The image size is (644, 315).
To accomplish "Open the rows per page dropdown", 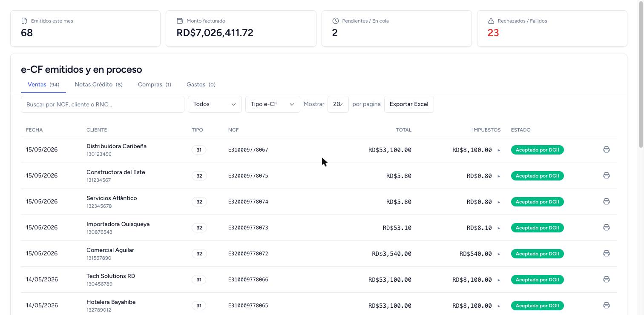I will pos(338,104).
